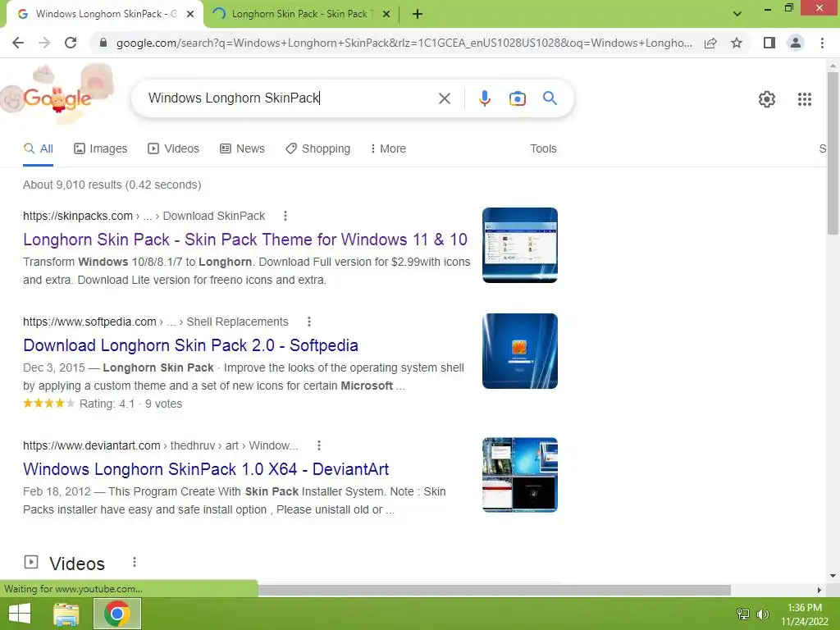Click the horizontal scrollbar right arrow

coord(819,590)
